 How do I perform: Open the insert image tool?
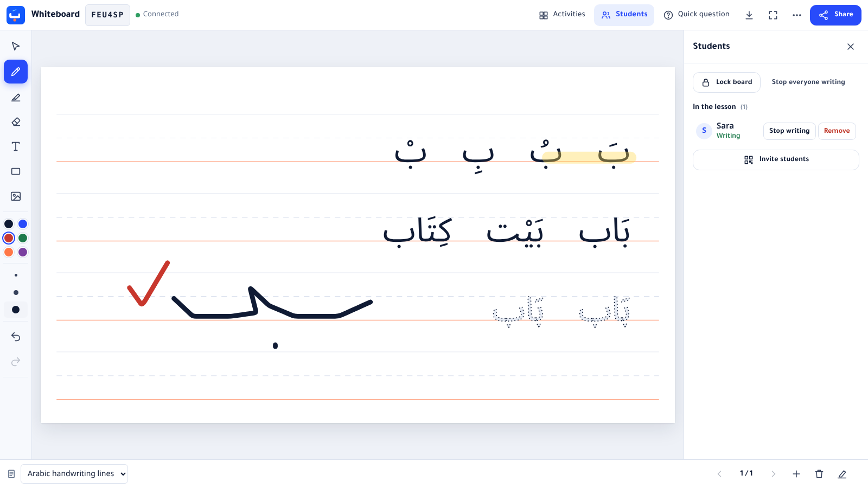pyautogui.click(x=16, y=196)
